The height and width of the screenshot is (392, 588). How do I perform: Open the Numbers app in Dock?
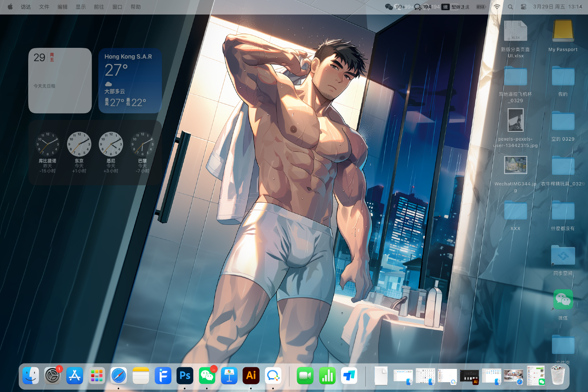[x=327, y=376]
